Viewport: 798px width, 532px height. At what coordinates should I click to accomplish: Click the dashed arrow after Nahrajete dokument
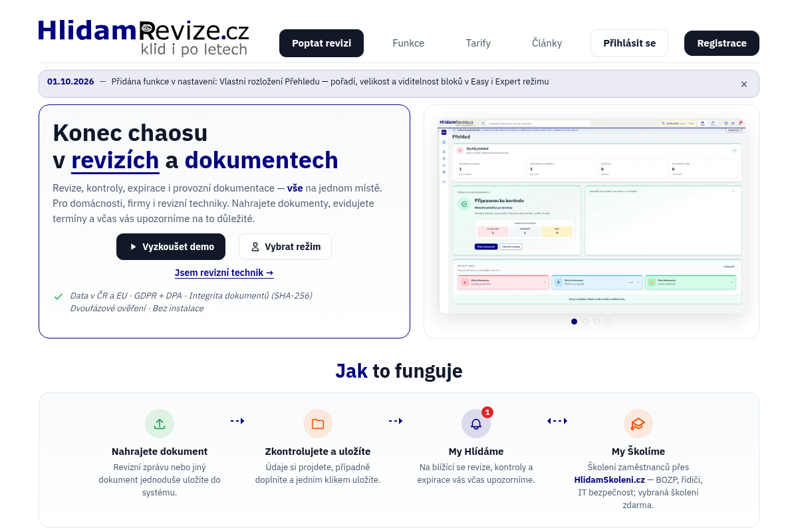tap(237, 421)
